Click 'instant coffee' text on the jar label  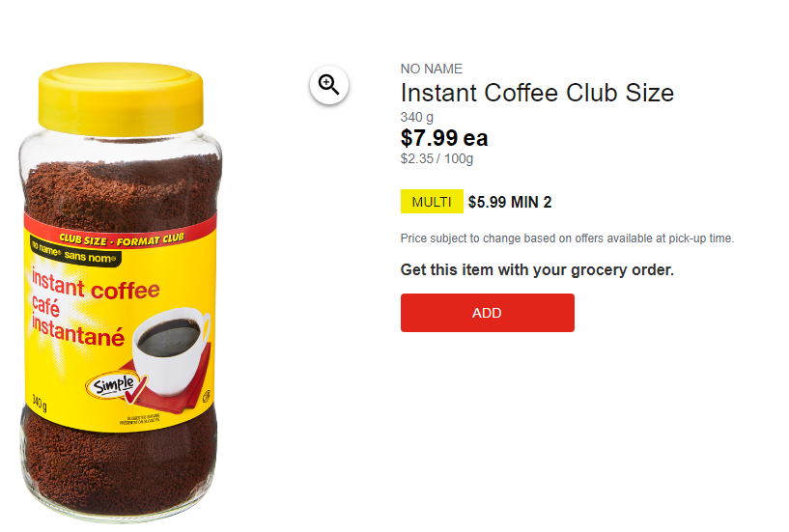(x=96, y=285)
